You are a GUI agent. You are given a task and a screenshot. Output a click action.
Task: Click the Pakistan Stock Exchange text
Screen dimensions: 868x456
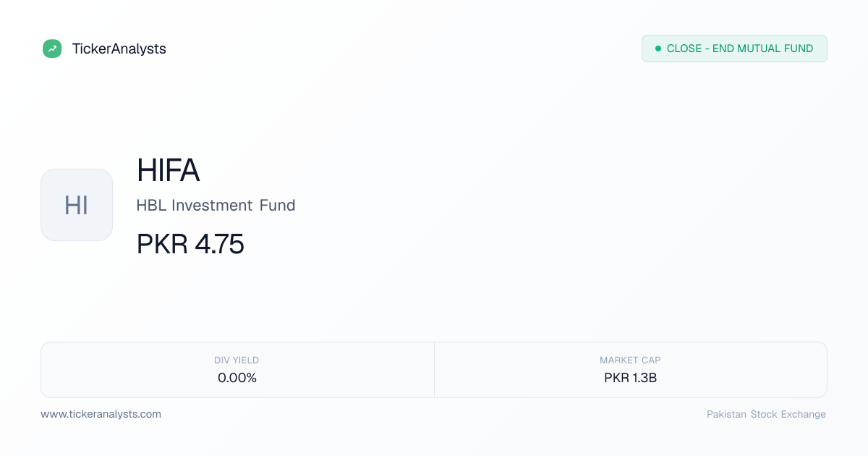(x=766, y=414)
